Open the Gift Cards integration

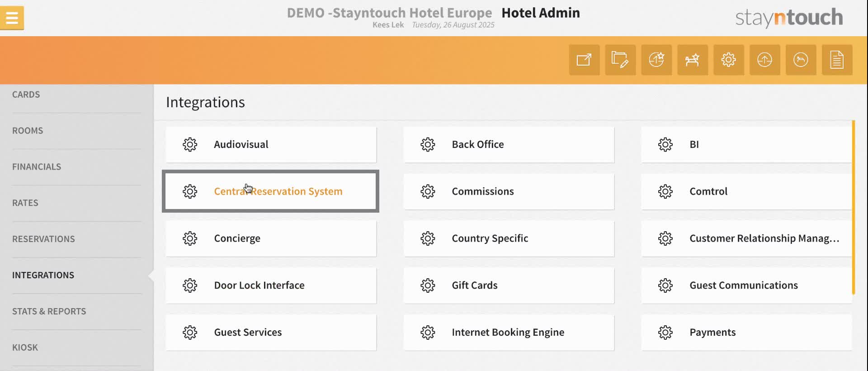(x=509, y=285)
